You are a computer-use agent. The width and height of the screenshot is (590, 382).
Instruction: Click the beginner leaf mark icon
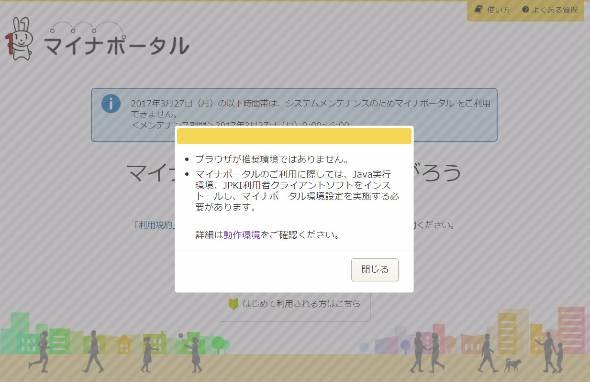pos(233,304)
